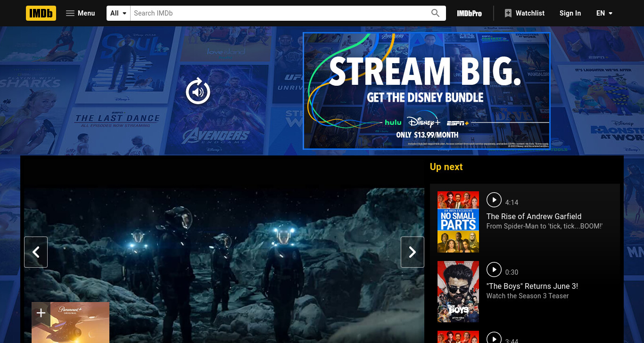Replay ad with sound icon

tap(198, 91)
